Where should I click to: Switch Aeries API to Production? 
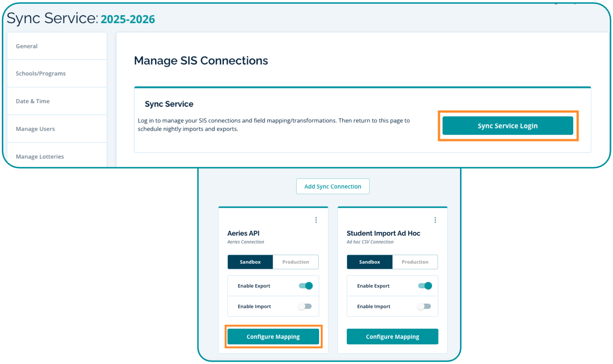295,262
